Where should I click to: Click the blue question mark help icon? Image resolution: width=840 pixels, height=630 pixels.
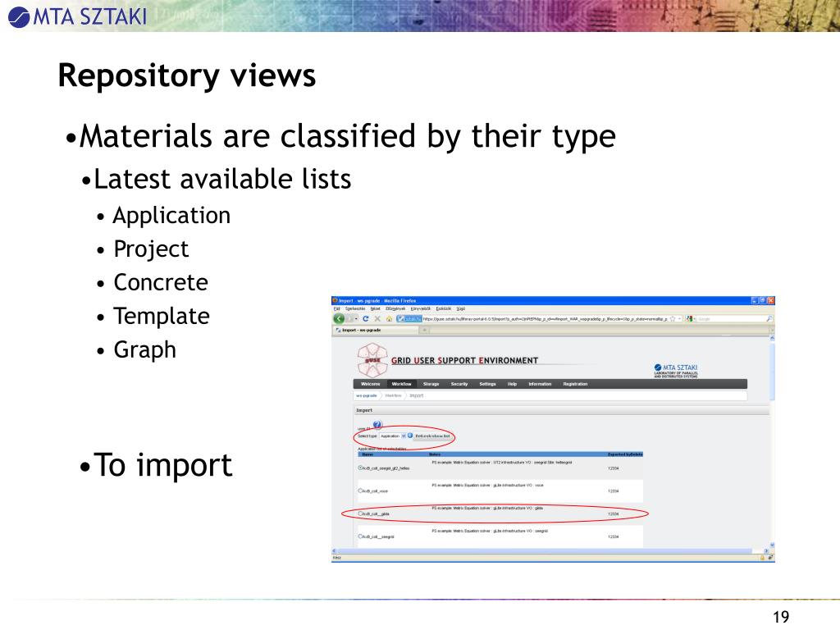[x=377, y=425]
